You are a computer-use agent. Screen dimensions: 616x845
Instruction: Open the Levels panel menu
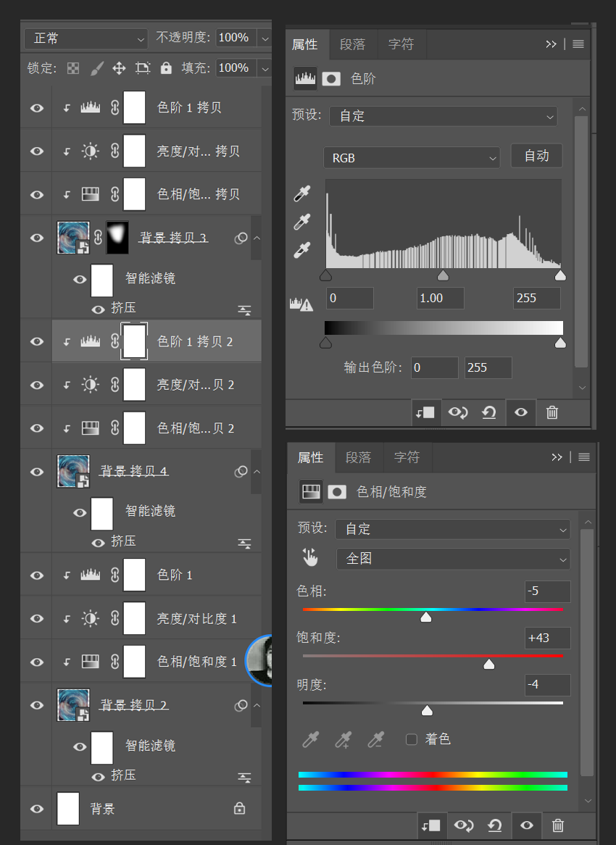(x=578, y=44)
